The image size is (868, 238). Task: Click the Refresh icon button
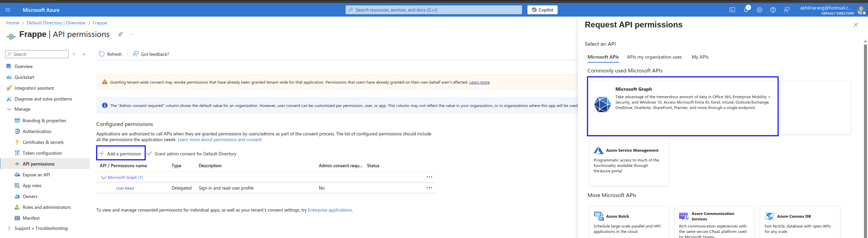pyautogui.click(x=102, y=54)
